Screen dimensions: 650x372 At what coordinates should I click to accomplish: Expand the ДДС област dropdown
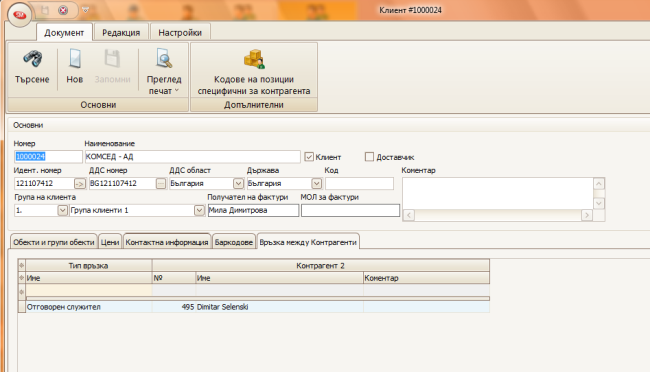coord(238,183)
